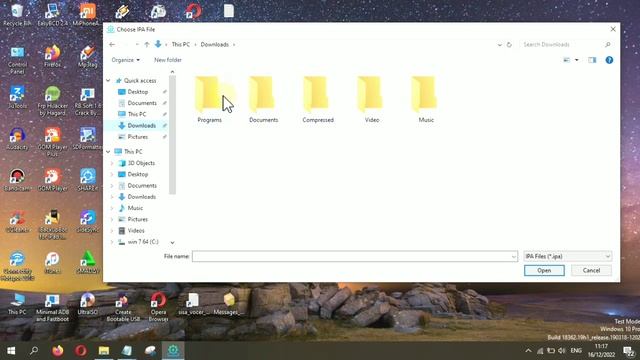The width and height of the screenshot is (640, 360).
Task: Switch to Opera in the taskbar
Action: [81, 351]
